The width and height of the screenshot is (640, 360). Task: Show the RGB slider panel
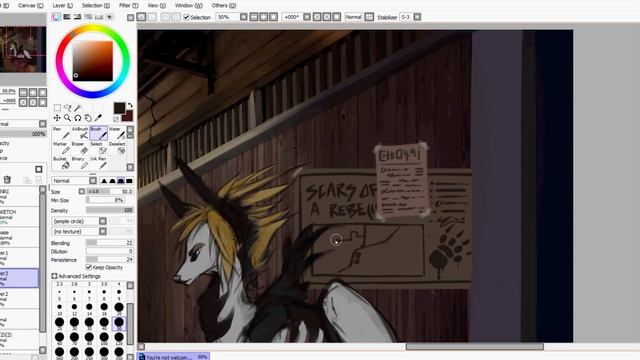(67, 17)
